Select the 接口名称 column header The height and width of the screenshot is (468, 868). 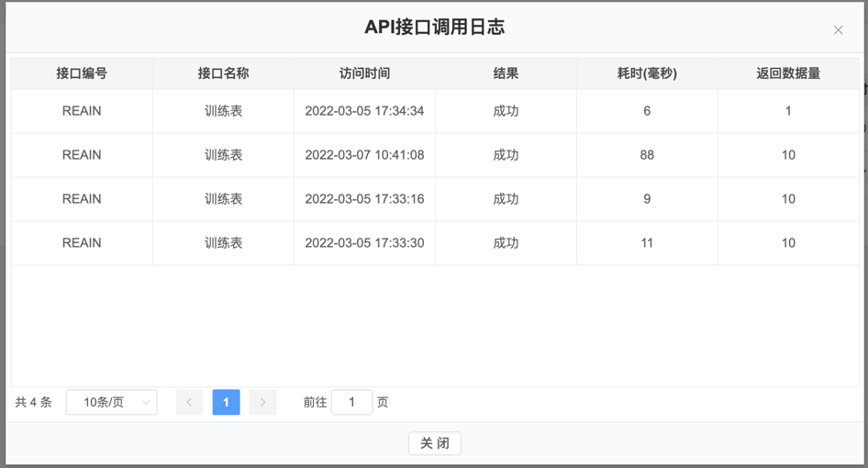(224, 73)
